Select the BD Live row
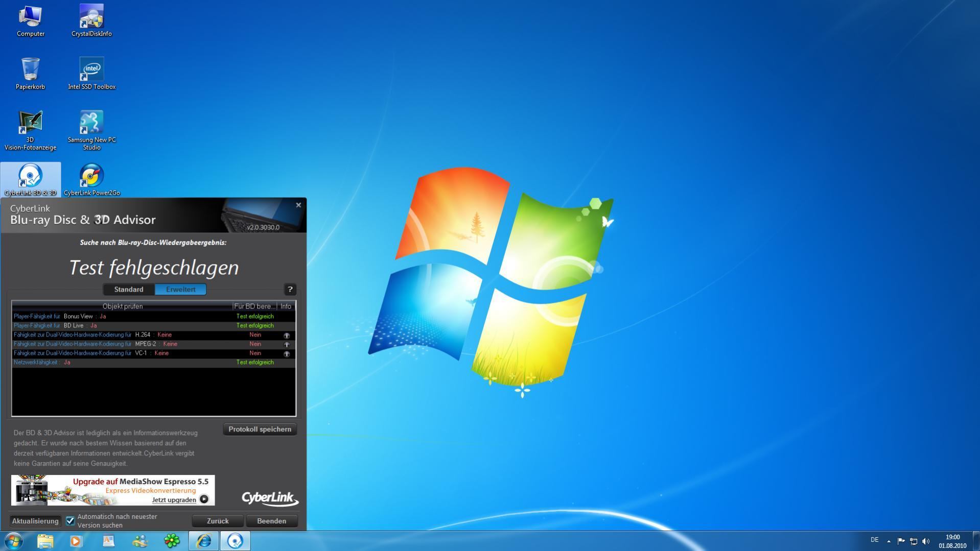Viewport: 980px width, 551px height. tap(154, 326)
